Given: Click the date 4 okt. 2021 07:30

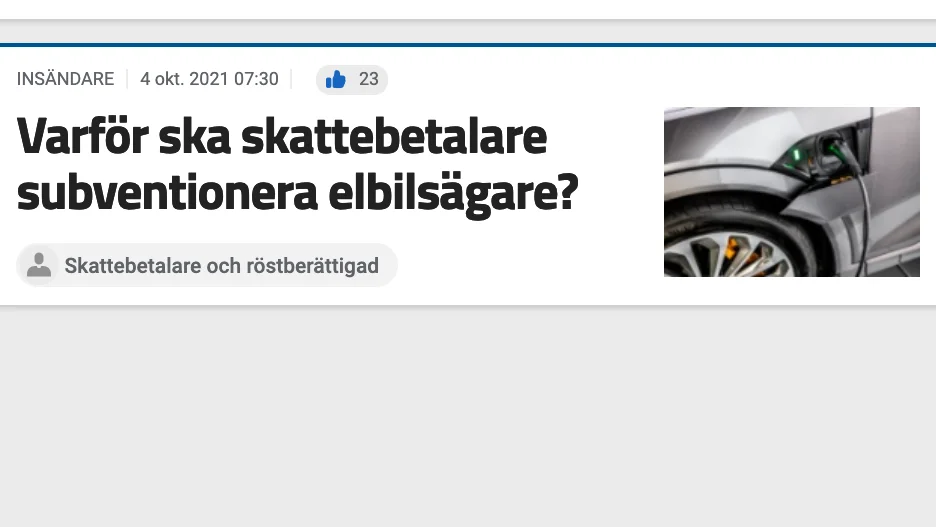Looking at the screenshot, I should pos(209,79).
